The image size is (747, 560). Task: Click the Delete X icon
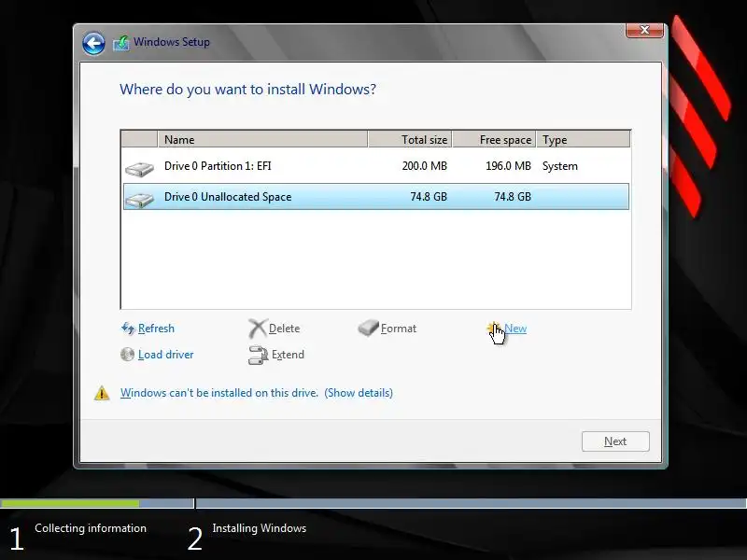[x=258, y=329]
